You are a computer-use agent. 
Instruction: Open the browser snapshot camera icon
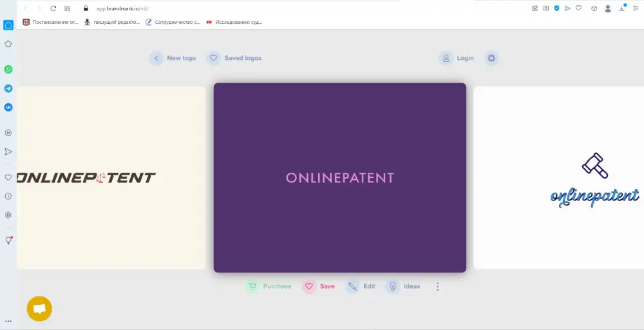pyautogui.click(x=545, y=8)
